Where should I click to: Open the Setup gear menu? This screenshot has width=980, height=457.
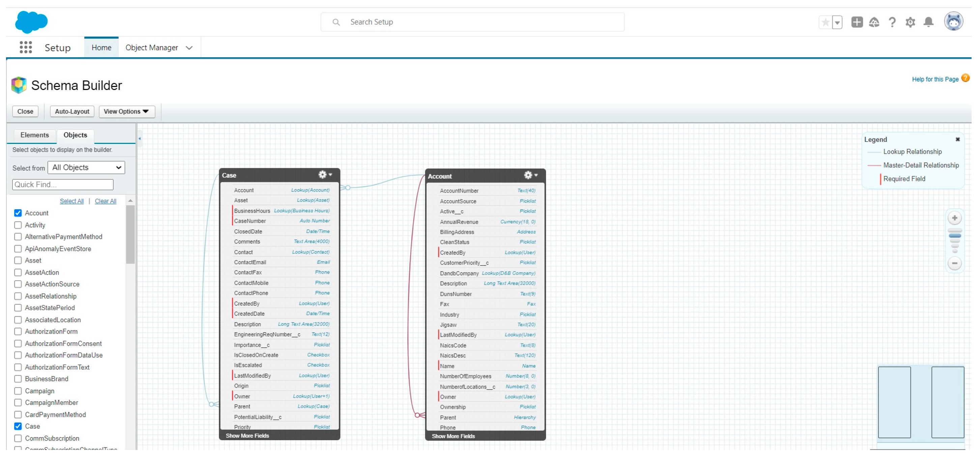coord(910,22)
